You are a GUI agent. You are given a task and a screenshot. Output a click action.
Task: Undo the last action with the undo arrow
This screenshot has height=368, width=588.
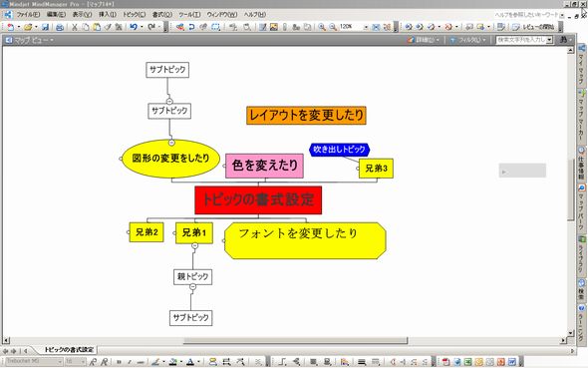click(134, 27)
